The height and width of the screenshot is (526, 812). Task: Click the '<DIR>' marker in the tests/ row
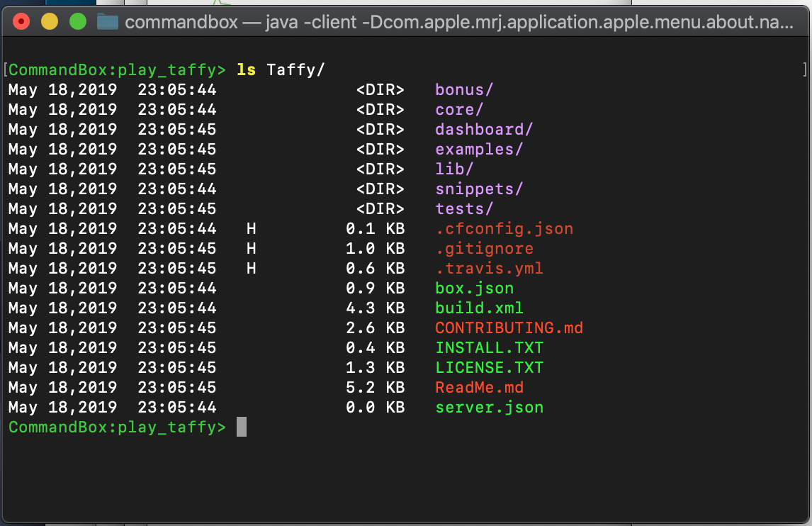click(x=380, y=208)
